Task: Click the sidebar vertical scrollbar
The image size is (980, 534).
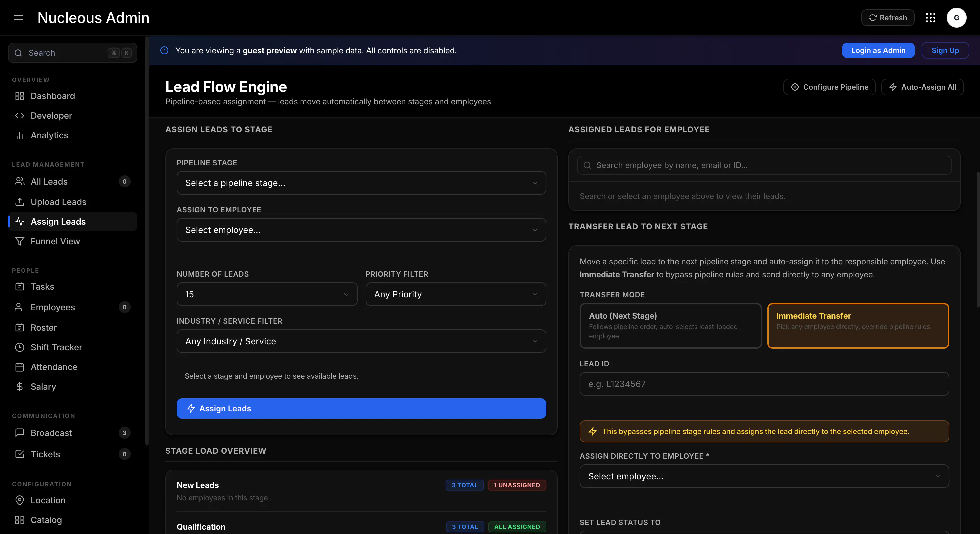Action: tap(147, 240)
